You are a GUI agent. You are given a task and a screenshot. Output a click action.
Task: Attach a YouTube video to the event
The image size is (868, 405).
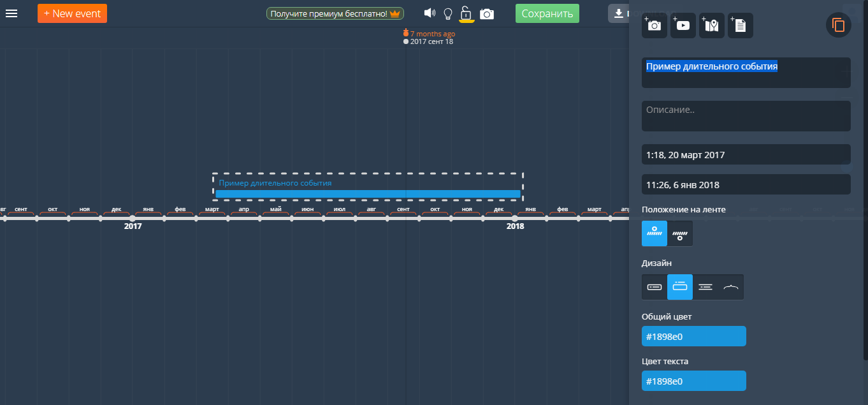pyautogui.click(x=683, y=25)
